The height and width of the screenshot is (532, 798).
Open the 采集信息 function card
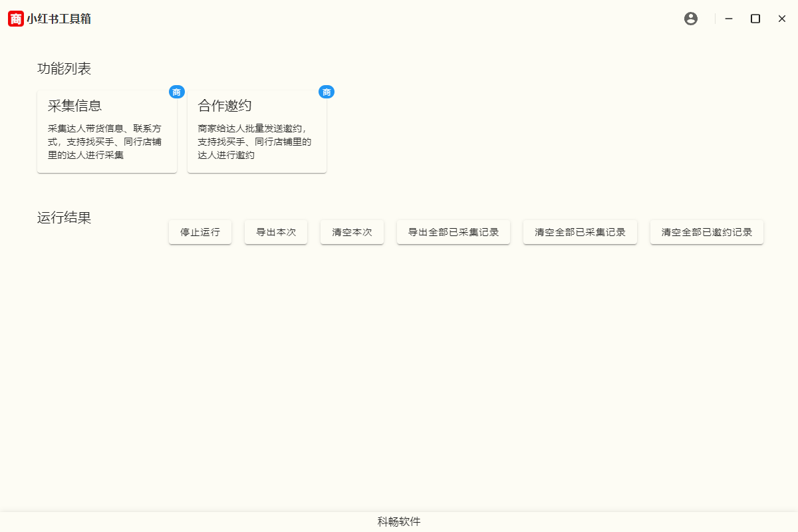(x=107, y=131)
